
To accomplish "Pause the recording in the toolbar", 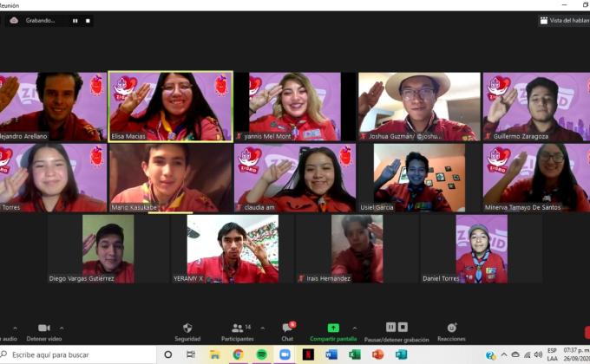I will click(x=390, y=327).
